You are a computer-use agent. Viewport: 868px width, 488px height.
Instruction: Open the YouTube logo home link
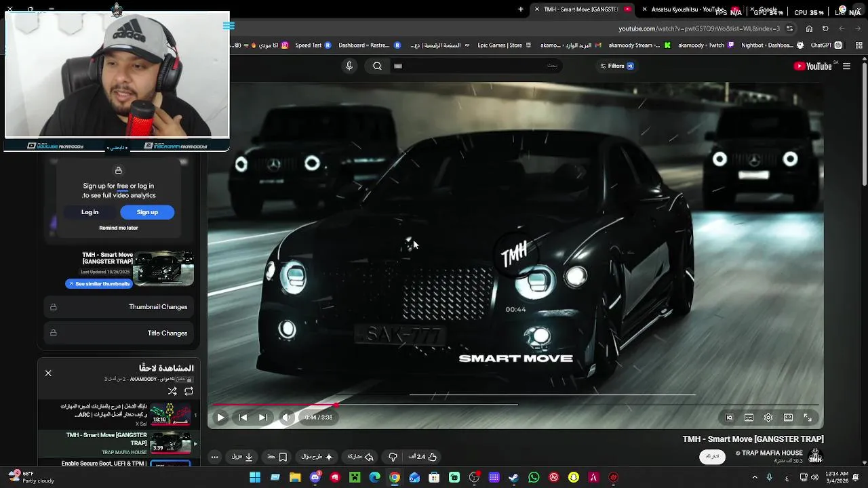coord(813,66)
